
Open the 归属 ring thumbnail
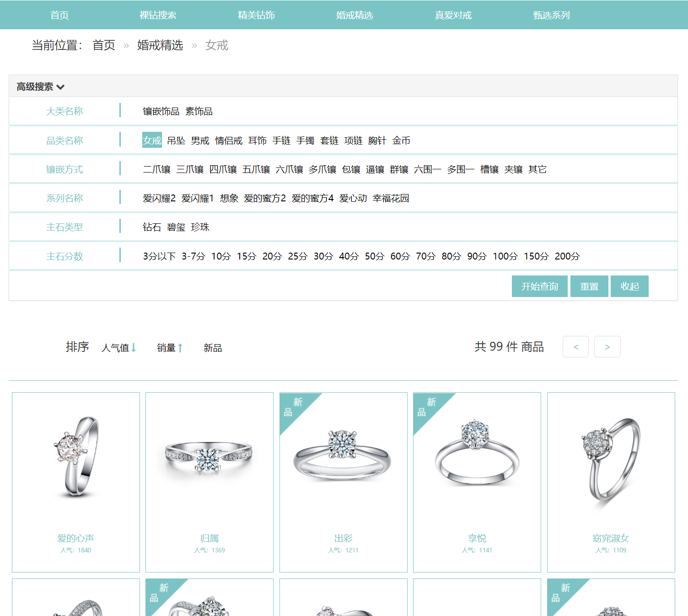point(210,457)
